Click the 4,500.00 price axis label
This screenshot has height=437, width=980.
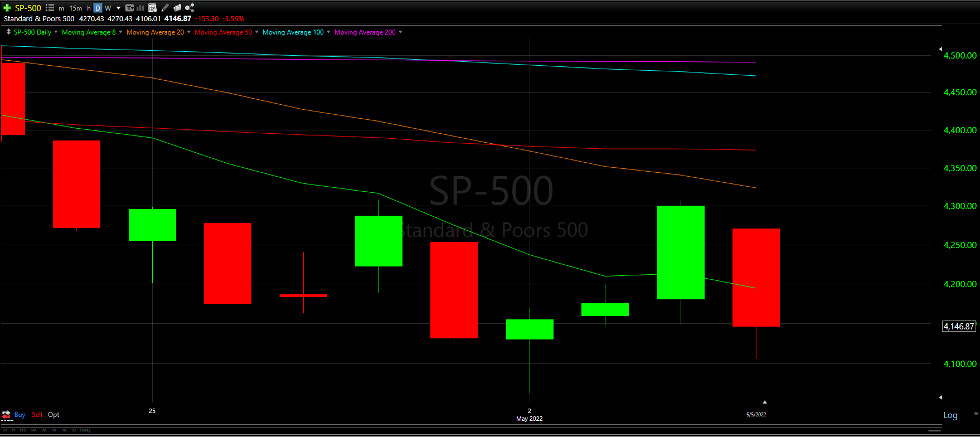[x=960, y=56]
